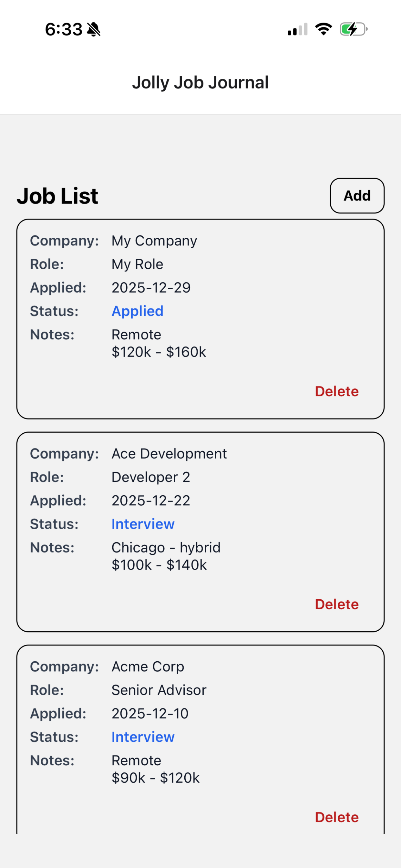Open the Applied status dropdown for My Company
The image size is (401, 868).
coord(137,311)
